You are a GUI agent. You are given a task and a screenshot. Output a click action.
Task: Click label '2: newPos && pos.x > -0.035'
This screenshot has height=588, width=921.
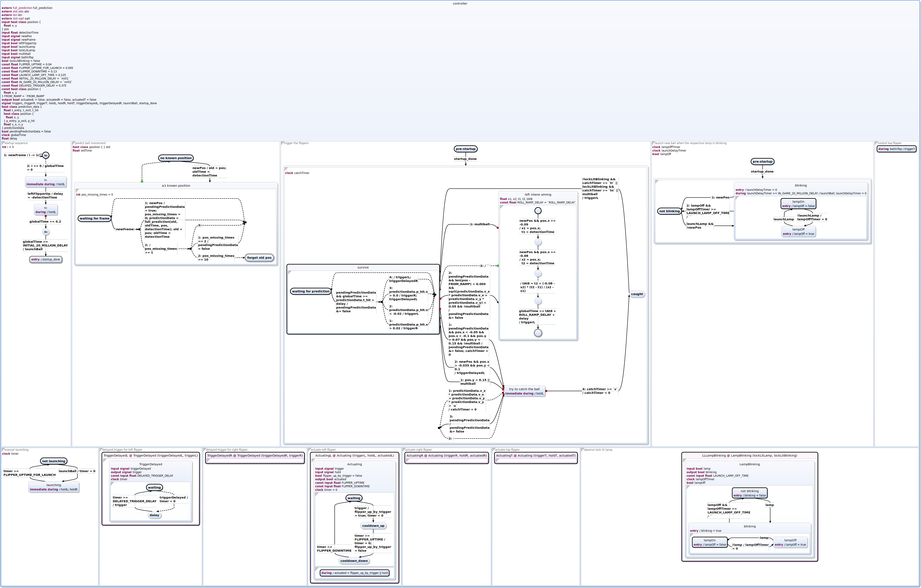(472, 368)
